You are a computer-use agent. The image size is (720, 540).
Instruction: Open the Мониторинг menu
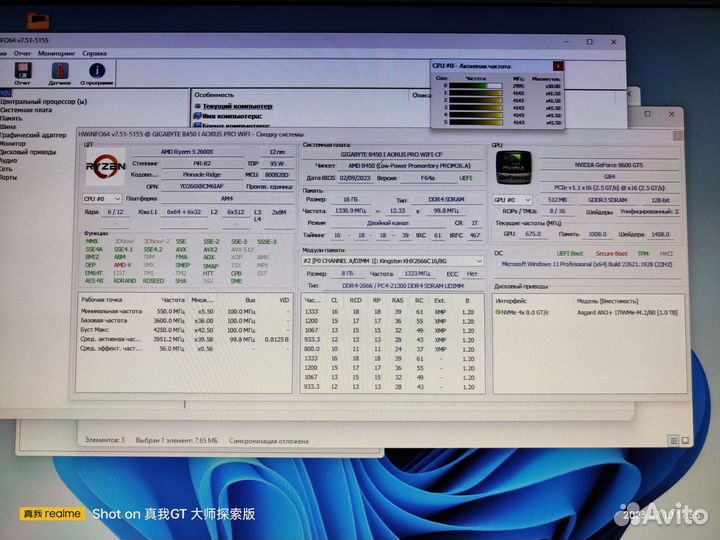pos(56,53)
